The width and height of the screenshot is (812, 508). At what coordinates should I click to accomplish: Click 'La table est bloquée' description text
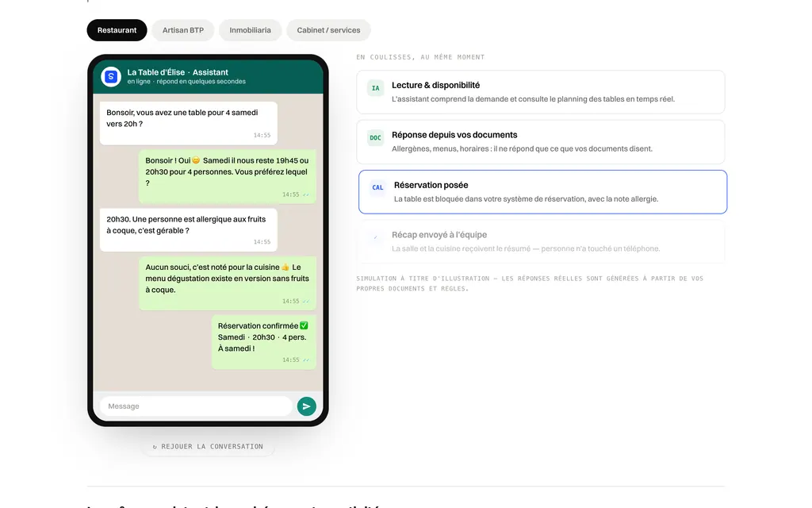(527, 199)
